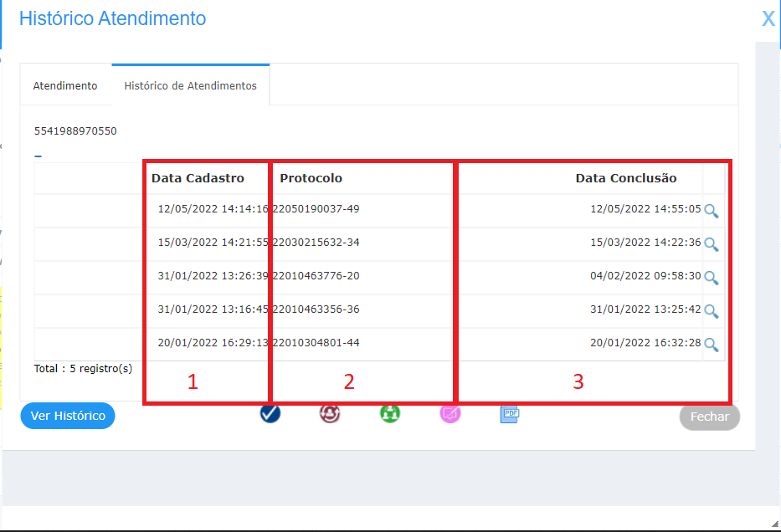Click conclusion date 12/05/2022 14:55:05
This screenshot has height=532, width=781.
click(x=645, y=209)
